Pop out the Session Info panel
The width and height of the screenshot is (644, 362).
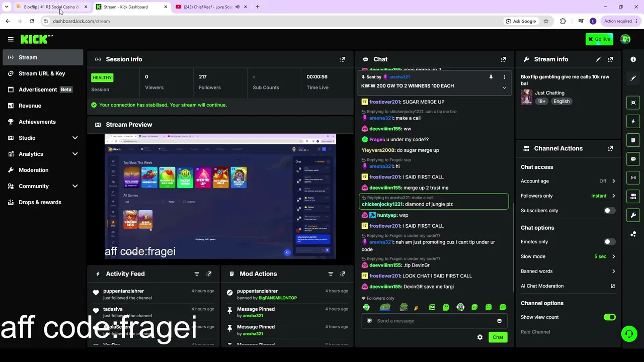(x=343, y=59)
